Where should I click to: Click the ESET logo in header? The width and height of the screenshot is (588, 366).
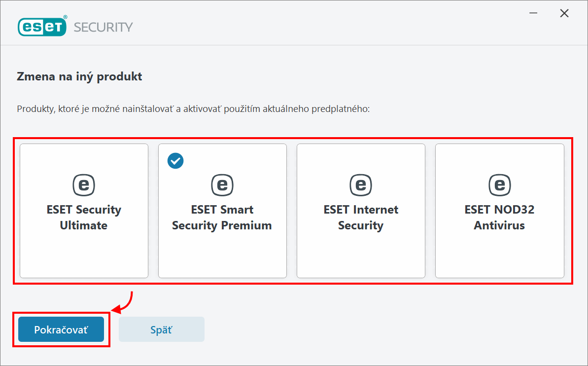coord(42,26)
